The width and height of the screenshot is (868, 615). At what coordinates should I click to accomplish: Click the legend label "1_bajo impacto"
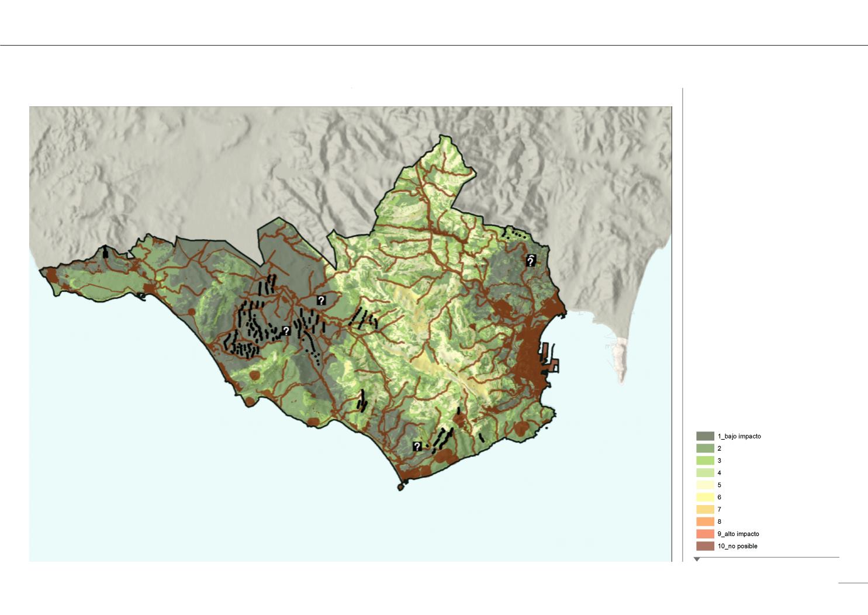[x=739, y=437]
